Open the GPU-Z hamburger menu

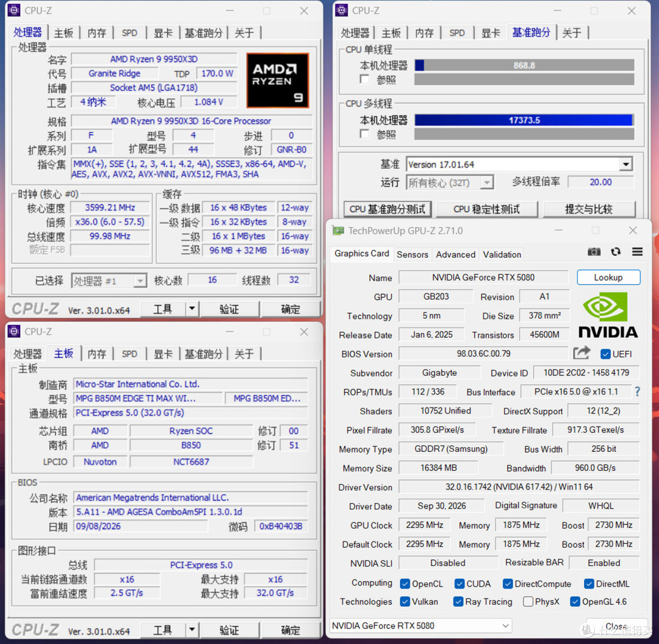click(637, 251)
